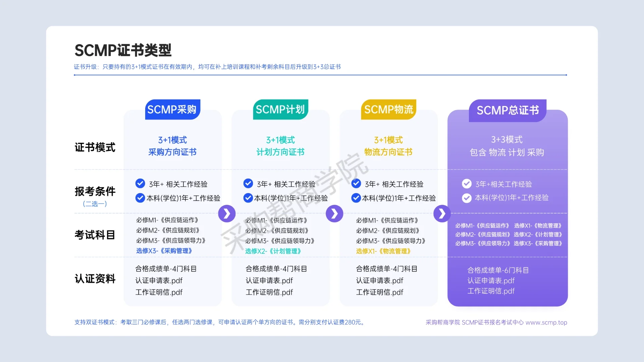Click the arrow icon before the SCMP总证书 card

[x=442, y=214]
